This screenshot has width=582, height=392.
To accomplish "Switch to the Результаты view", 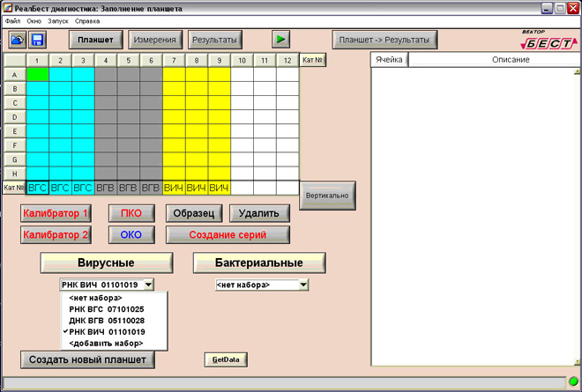I will [x=215, y=40].
